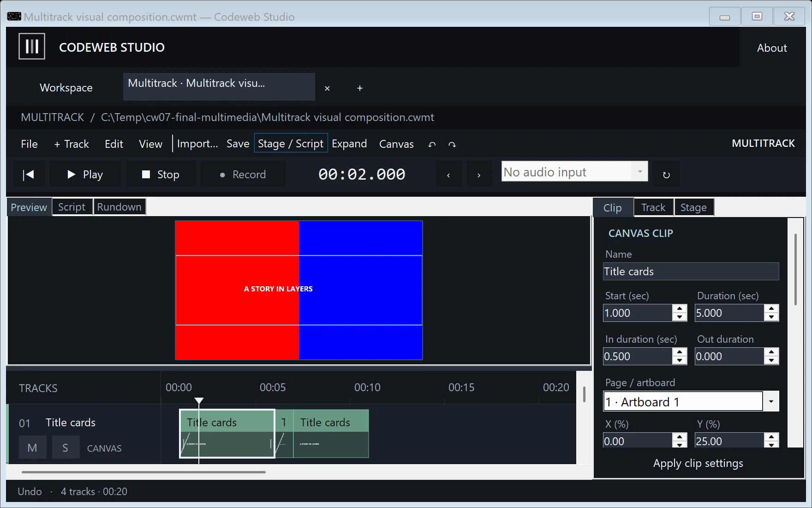
Task: Jump to start with rewind icon
Action: [x=29, y=175]
